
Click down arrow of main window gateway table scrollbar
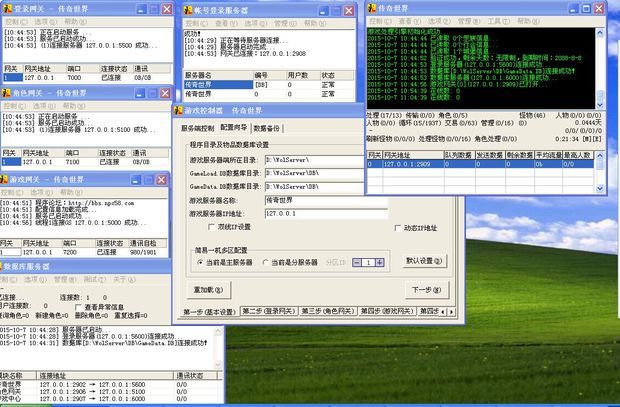tap(600, 188)
